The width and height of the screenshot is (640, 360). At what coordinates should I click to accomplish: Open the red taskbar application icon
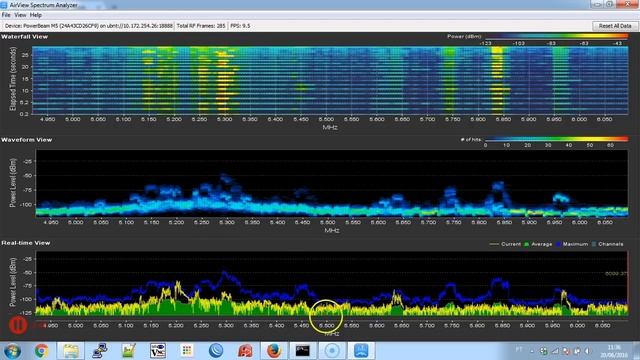[245, 351]
